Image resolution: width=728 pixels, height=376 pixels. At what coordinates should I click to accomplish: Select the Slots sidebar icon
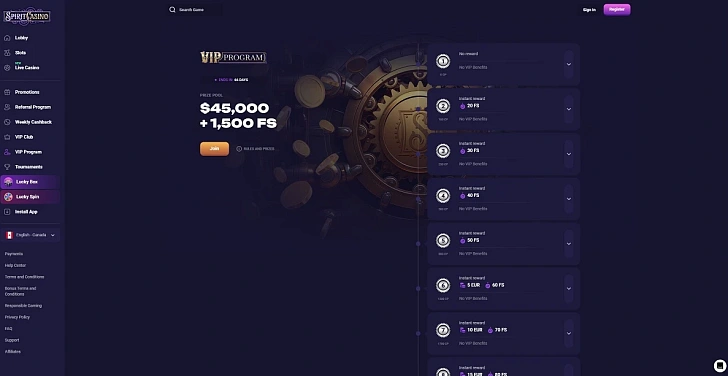click(x=7, y=53)
